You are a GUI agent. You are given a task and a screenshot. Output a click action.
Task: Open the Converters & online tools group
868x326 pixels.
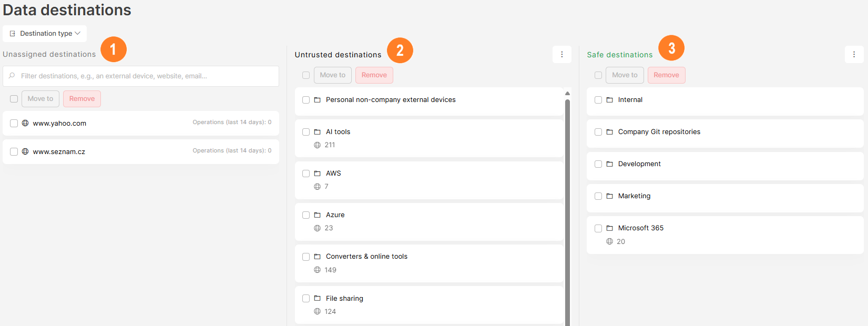tap(429, 263)
